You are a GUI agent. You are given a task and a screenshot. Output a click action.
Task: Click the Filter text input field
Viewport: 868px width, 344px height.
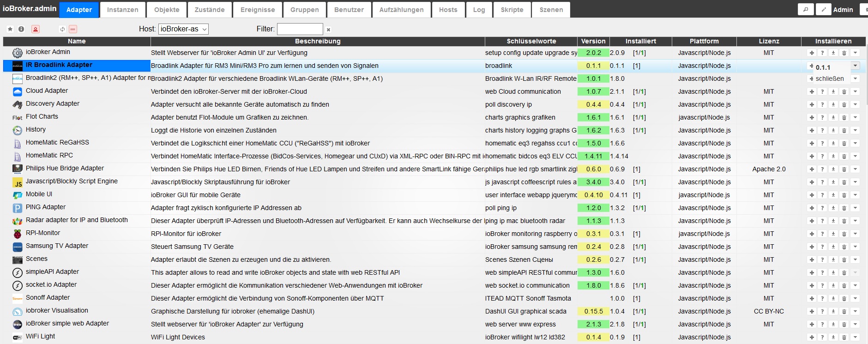300,29
